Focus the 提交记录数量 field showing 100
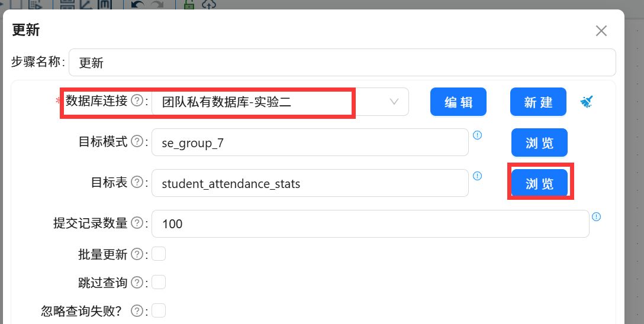 point(371,223)
